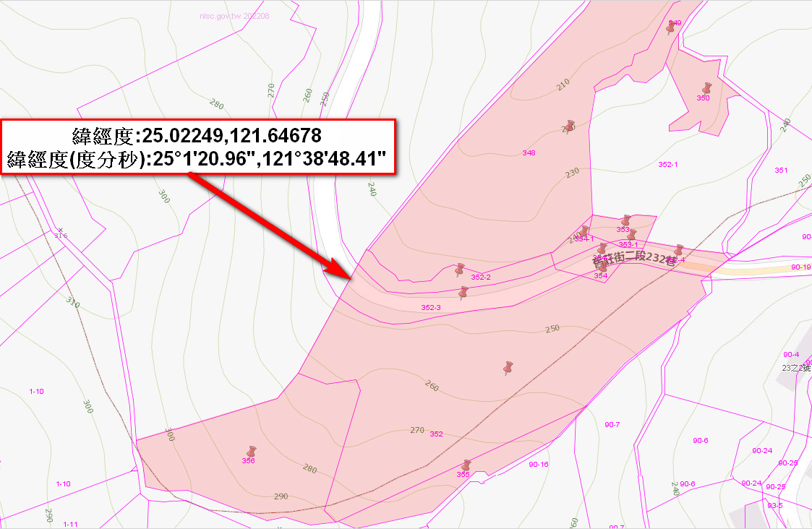Click the parcel number label 348
The image size is (812, 529).
click(x=529, y=152)
